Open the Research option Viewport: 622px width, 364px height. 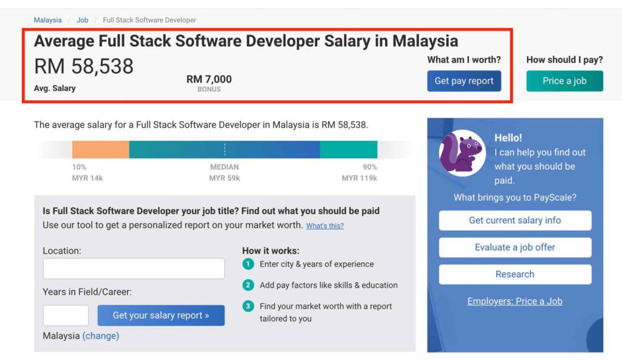point(514,274)
